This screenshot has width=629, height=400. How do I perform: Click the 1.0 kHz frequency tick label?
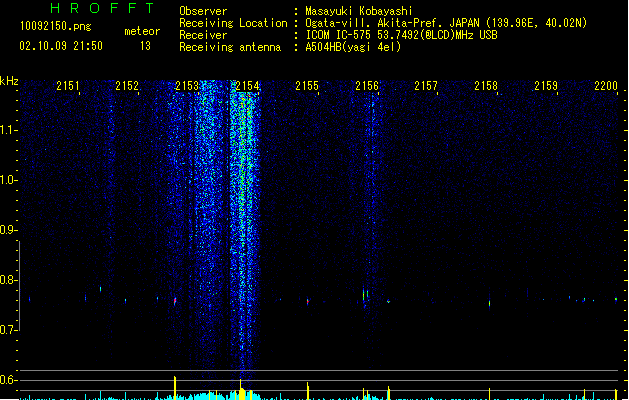8,180
